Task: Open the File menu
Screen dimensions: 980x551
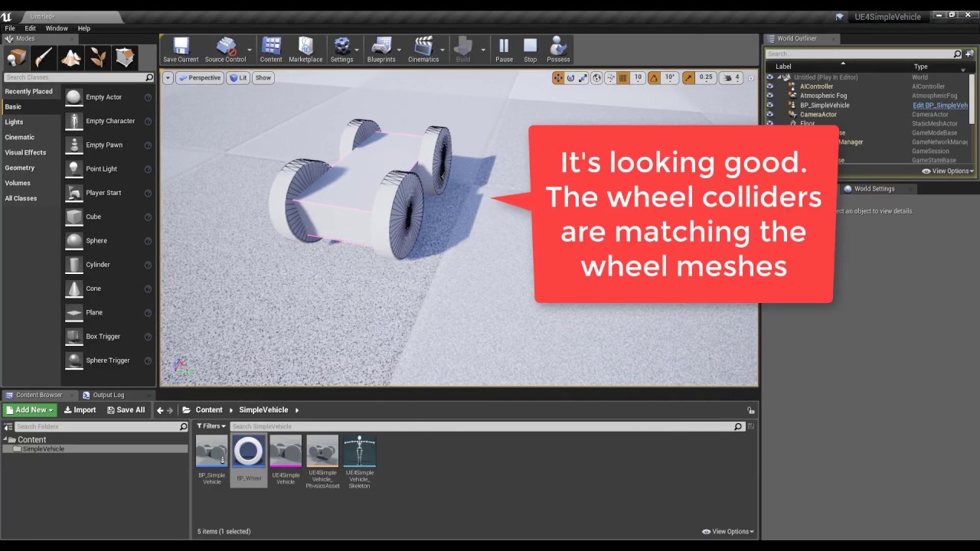Action: point(10,28)
